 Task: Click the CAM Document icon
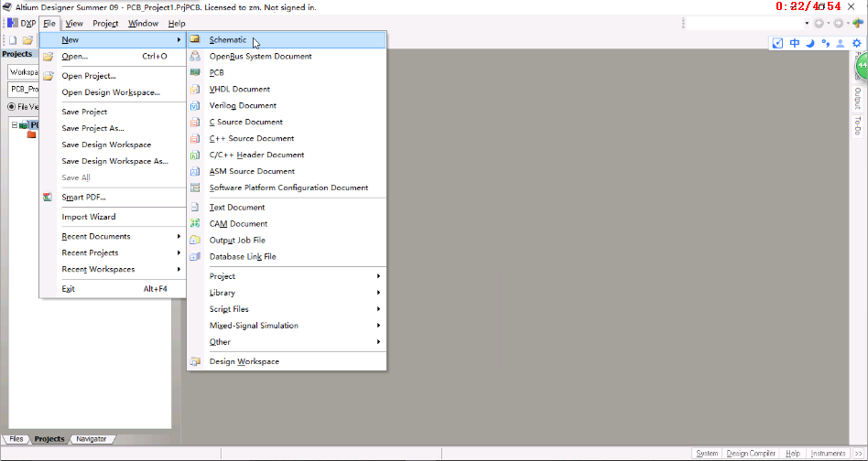(x=195, y=224)
